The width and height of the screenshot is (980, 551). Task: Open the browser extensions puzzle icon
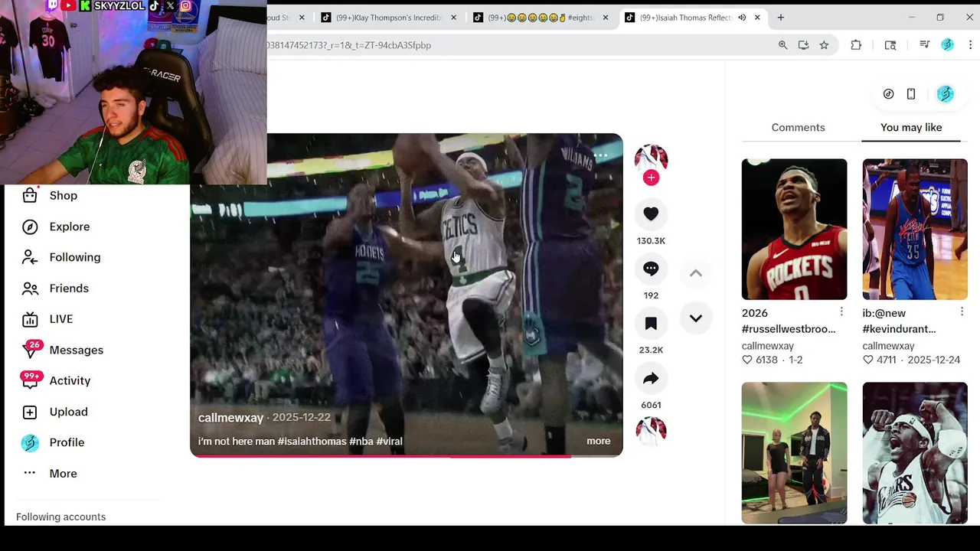[x=856, y=45]
